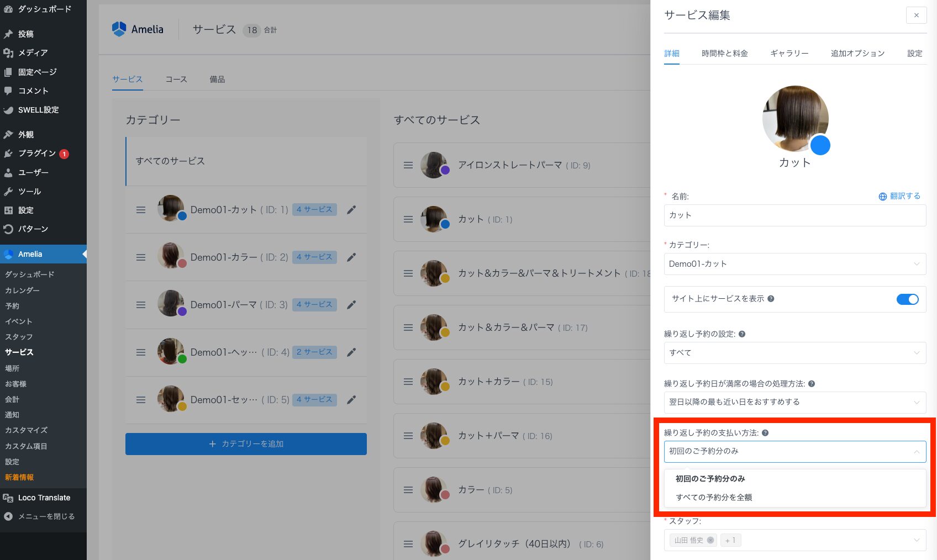
Task: Click the globe 翻訳する icon
Action: tap(883, 197)
